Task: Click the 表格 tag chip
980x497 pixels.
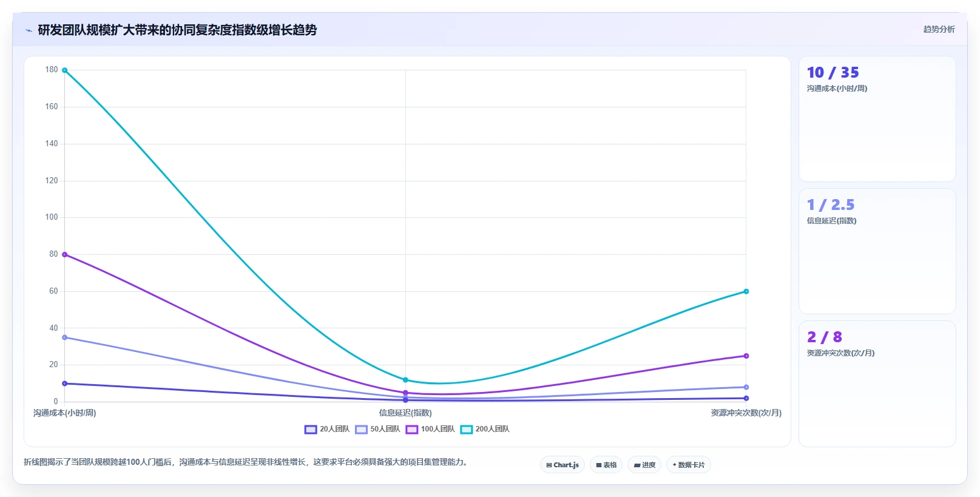Action: click(606, 465)
